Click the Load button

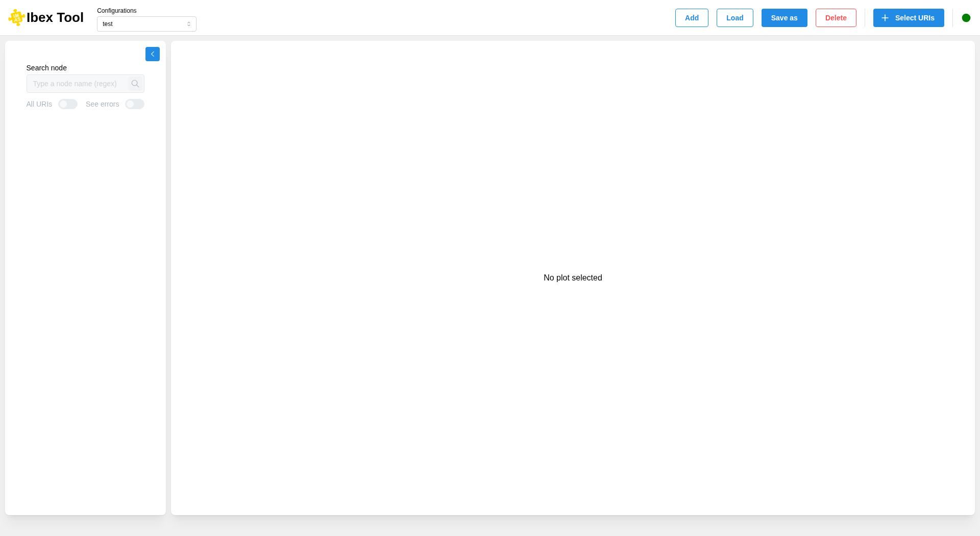(735, 18)
